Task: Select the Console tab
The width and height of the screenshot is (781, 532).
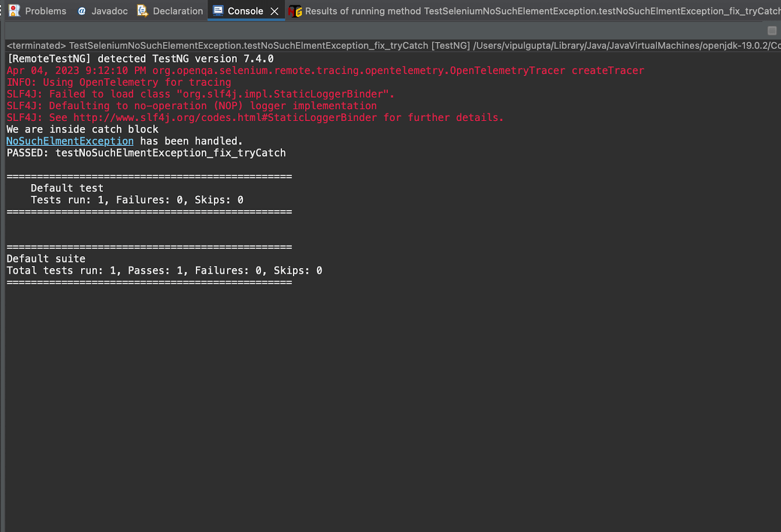Action: (244, 10)
